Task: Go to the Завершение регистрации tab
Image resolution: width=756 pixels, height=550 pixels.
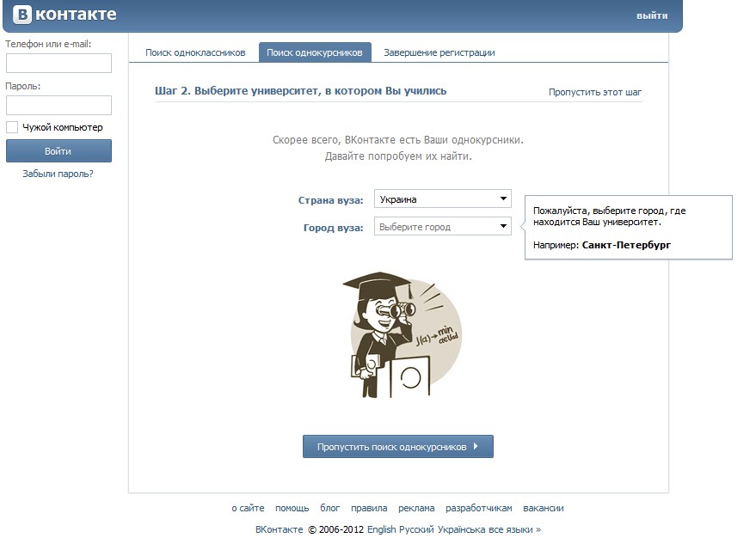Action: 439,52
